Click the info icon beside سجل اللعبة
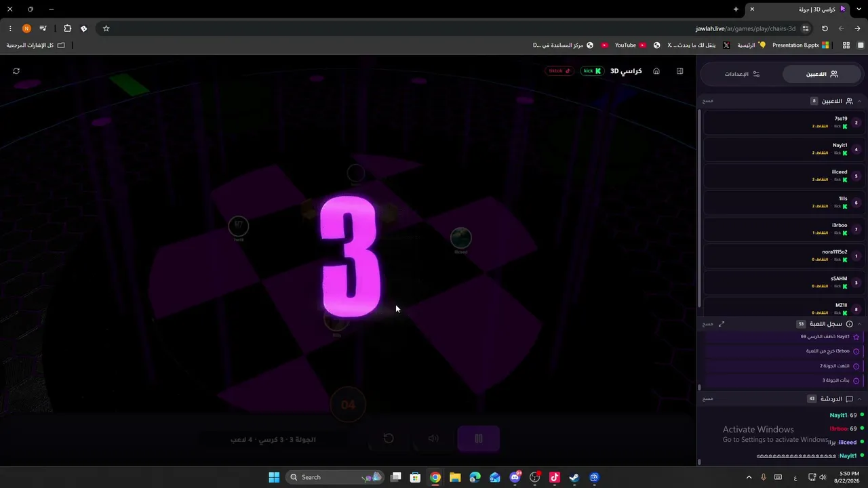 tap(849, 324)
